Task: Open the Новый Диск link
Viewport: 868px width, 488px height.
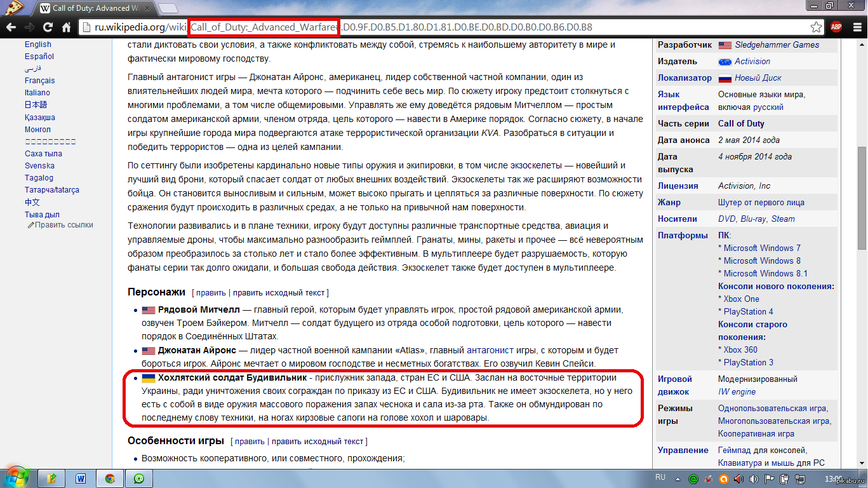Action: point(758,78)
